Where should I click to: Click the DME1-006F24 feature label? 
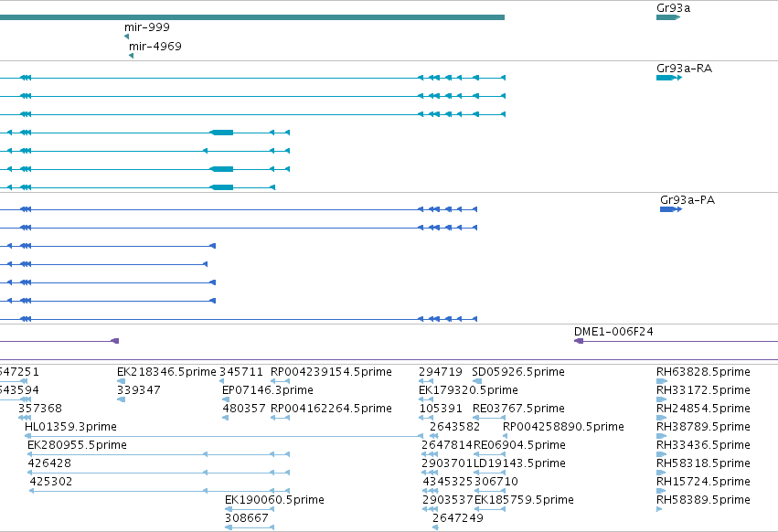point(613,332)
